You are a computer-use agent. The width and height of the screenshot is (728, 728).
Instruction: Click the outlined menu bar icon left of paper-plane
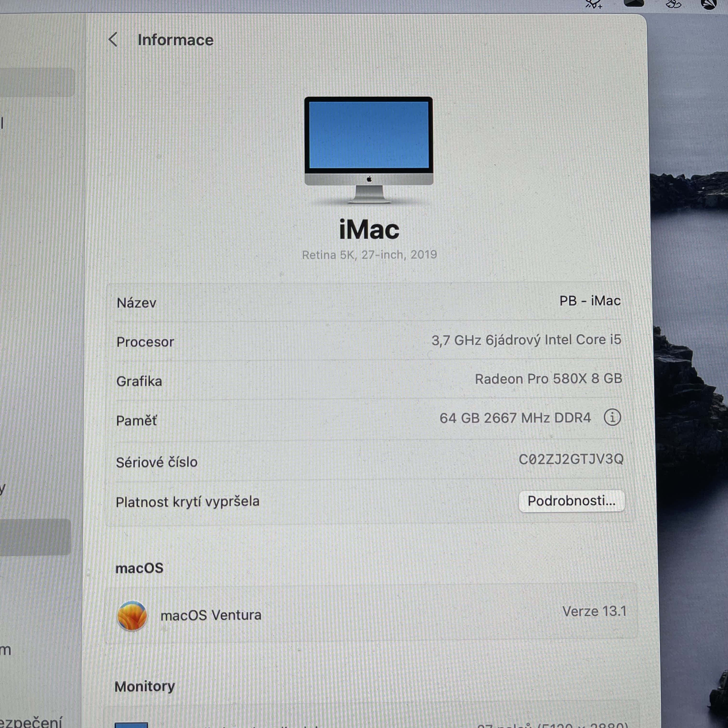click(673, 4)
